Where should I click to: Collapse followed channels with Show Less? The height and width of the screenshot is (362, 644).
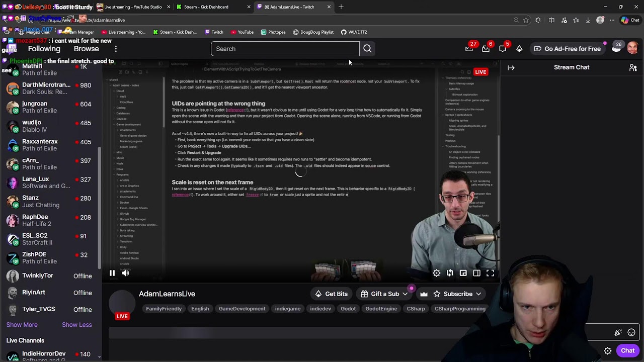(x=77, y=325)
